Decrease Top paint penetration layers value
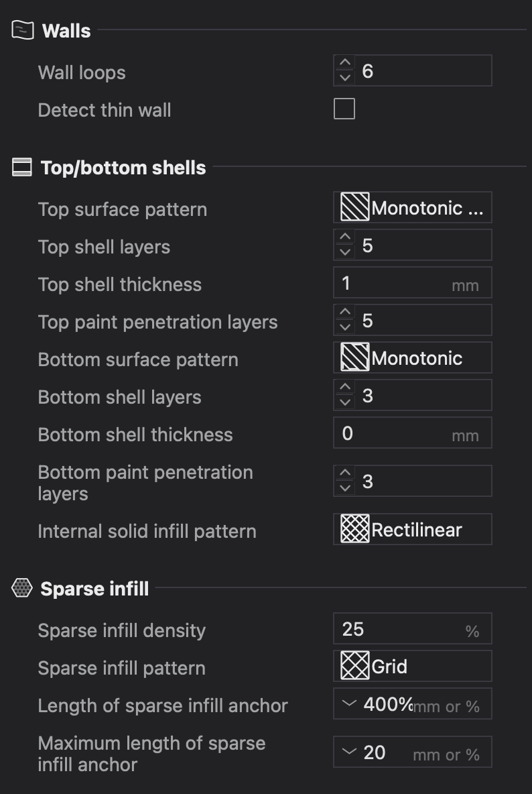This screenshot has height=794, width=532. click(345, 327)
